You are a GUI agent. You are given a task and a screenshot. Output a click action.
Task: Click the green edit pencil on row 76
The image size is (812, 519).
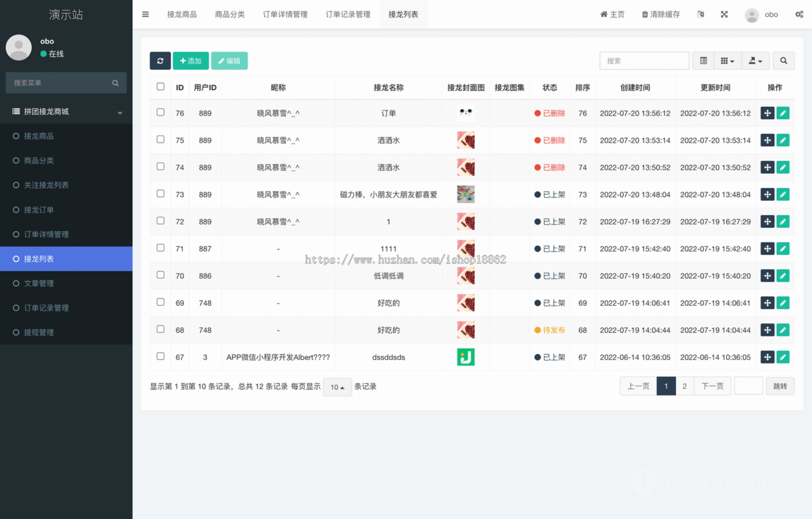click(x=783, y=113)
